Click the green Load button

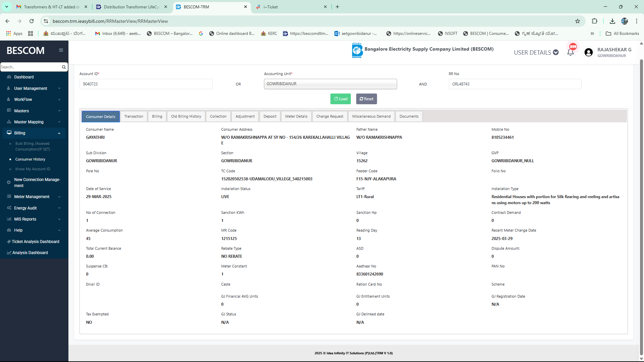pyautogui.click(x=340, y=99)
